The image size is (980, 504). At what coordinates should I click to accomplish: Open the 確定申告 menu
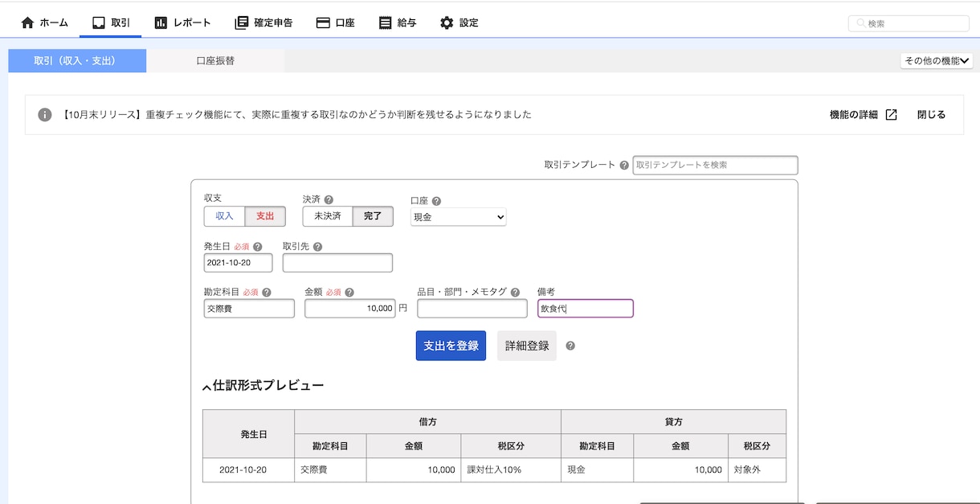pos(263,23)
